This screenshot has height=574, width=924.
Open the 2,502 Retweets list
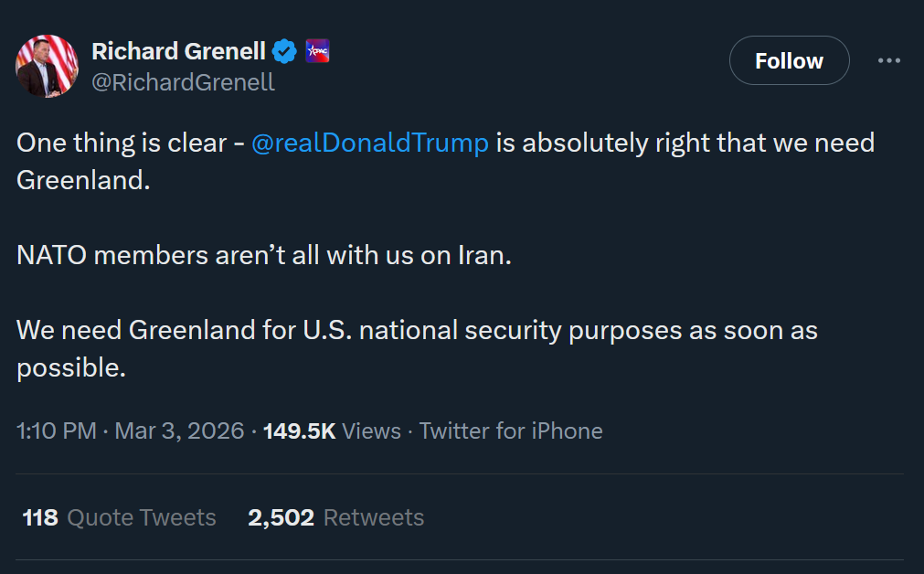(335, 517)
